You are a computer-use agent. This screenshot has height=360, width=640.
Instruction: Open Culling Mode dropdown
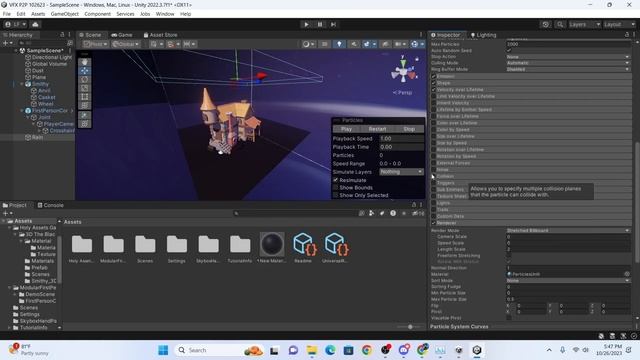[568, 63]
